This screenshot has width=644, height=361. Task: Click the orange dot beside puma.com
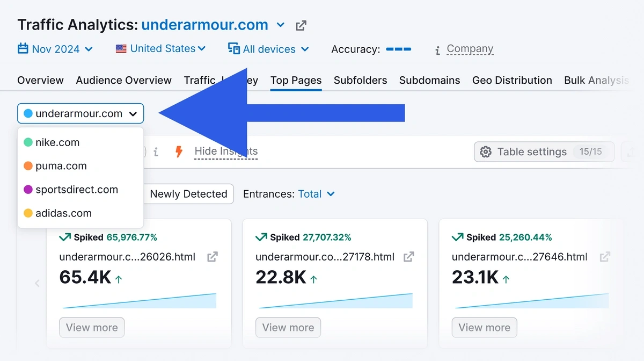click(x=28, y=166)
